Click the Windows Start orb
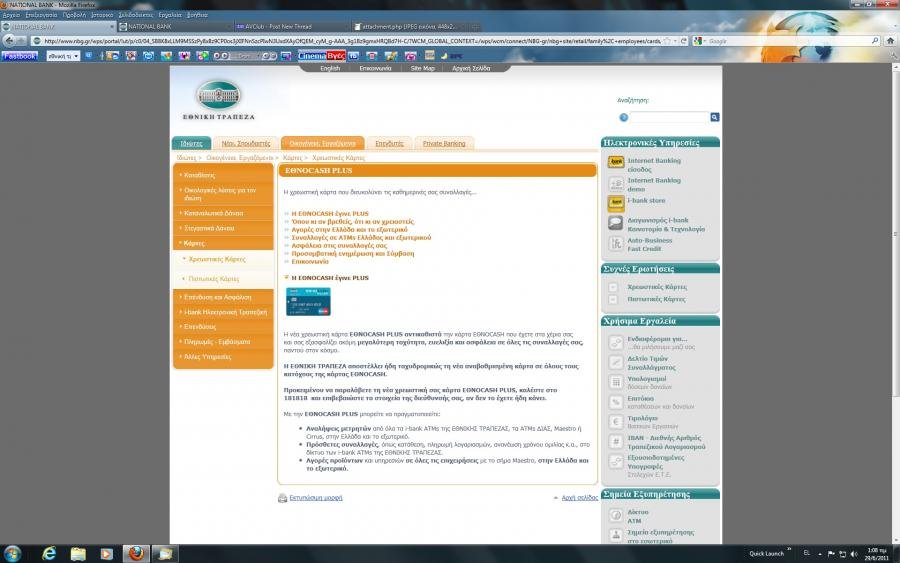The width and height of the screenshot is (900, 563). pos(13,553)
